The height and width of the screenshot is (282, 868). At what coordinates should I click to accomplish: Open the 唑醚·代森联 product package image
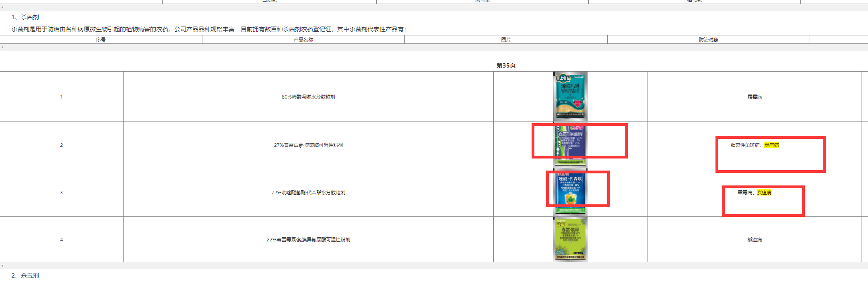click(x=570, y=192)
